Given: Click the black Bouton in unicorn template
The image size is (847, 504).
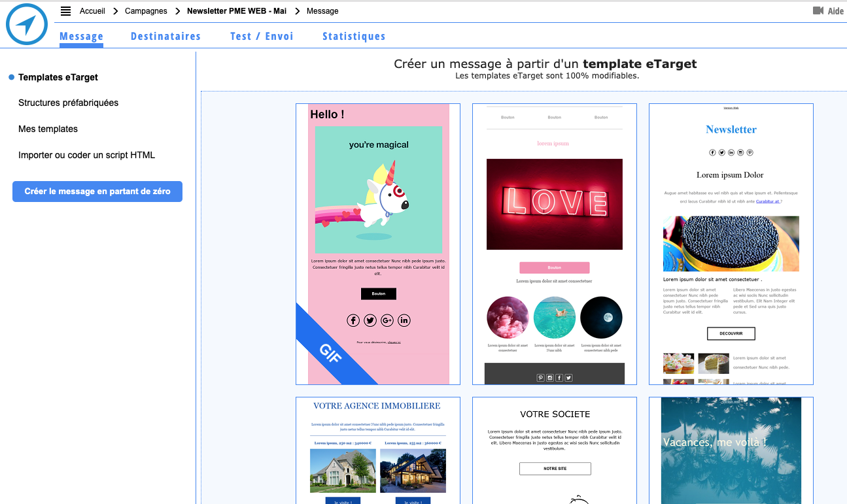Looking at the screenshot, I should (x=379, y=294).
